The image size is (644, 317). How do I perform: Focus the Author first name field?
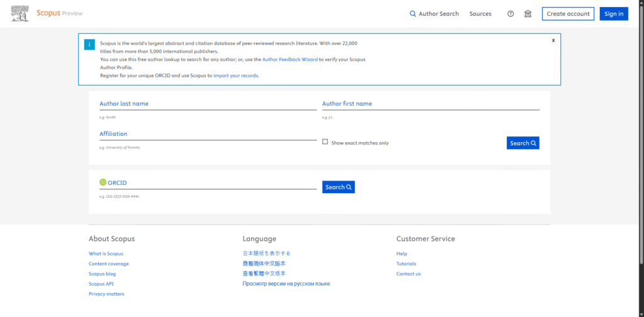point(431,104)
